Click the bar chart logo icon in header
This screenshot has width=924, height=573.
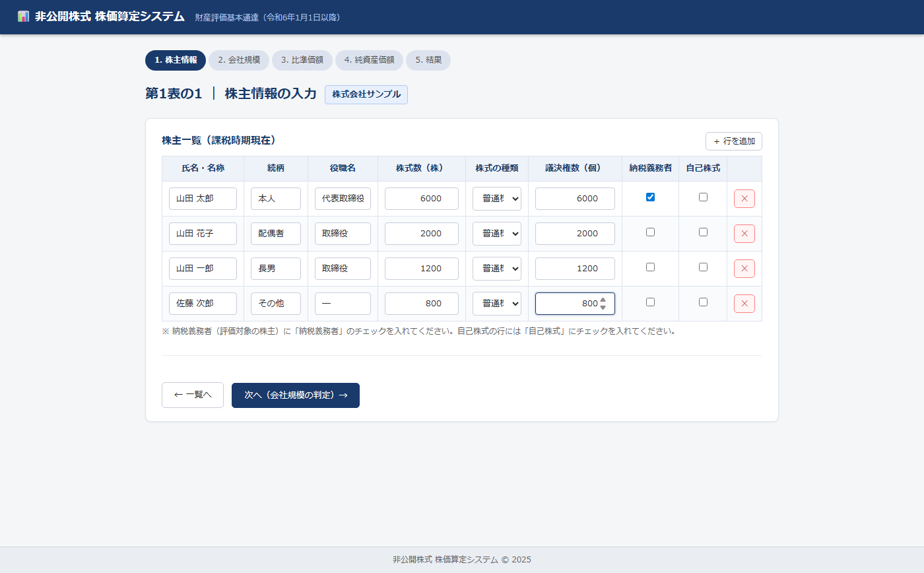pos(24,17)
